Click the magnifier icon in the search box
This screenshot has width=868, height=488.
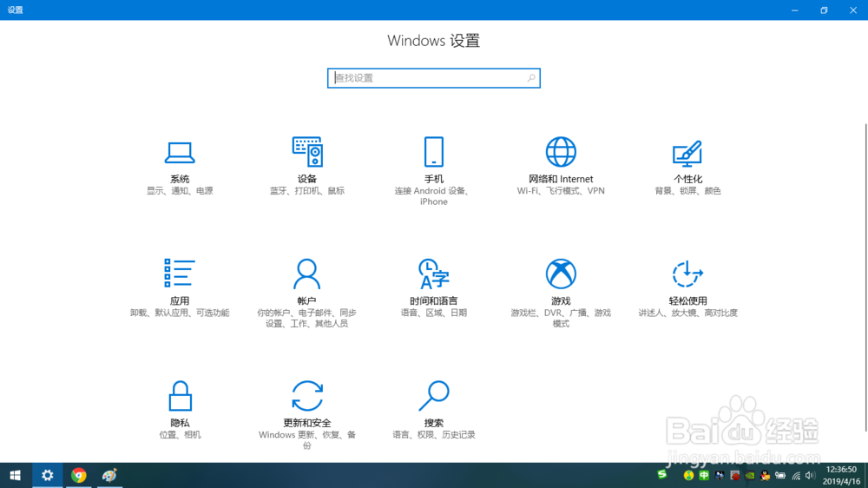(x=531, y=78)
